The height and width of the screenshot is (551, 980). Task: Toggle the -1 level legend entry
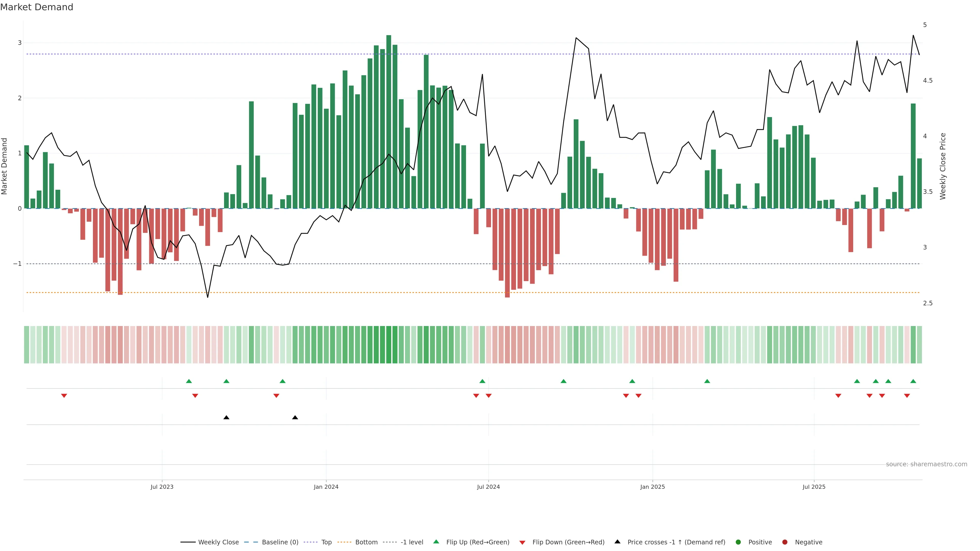(412, 542)
